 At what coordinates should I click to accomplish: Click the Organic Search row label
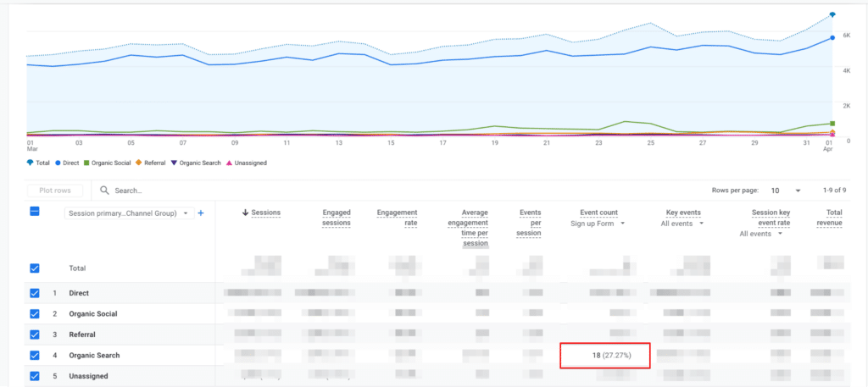(94, 356)
